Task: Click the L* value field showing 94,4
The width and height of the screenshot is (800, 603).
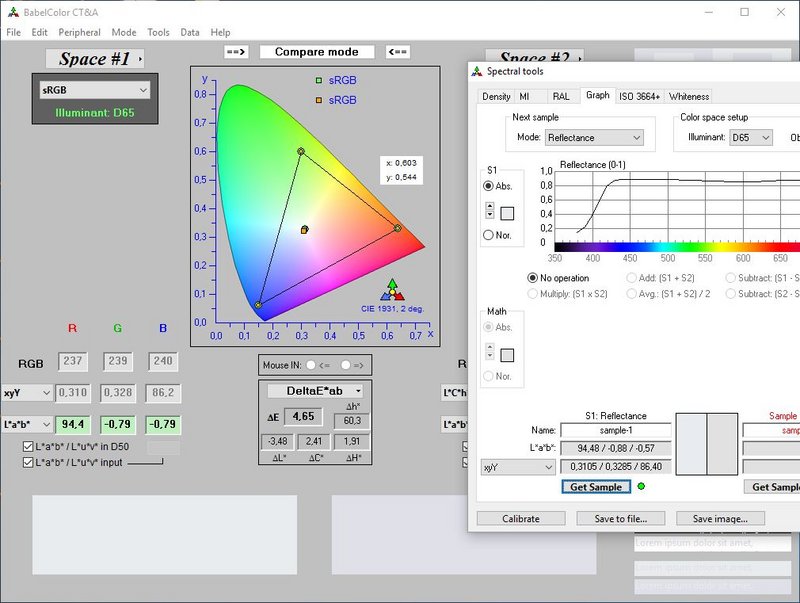Action: pyautogui.click(x=73, y=424)
